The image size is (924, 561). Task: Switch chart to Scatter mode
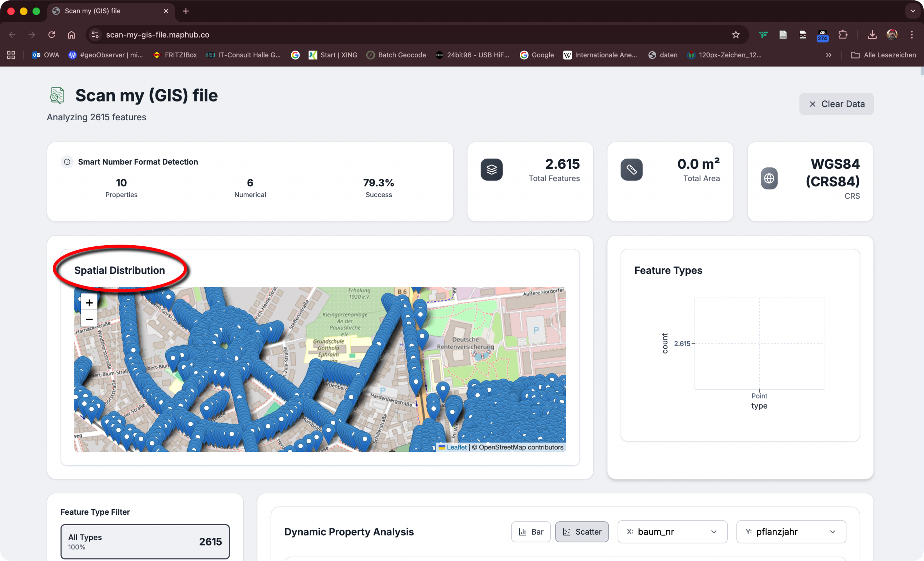pyautogui.click(x=581, y=532)
